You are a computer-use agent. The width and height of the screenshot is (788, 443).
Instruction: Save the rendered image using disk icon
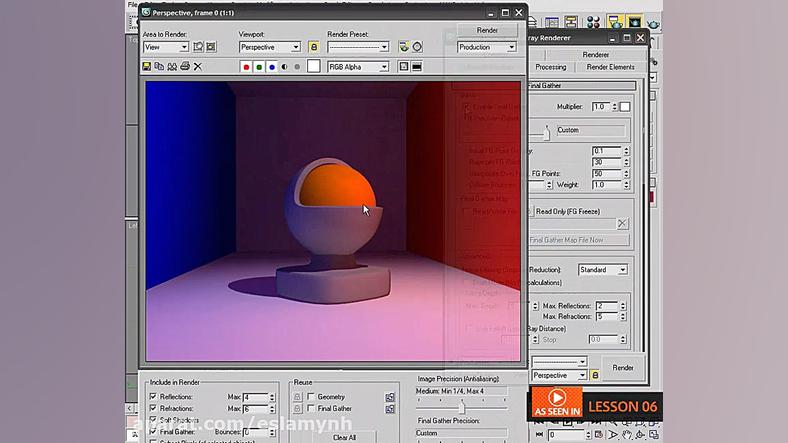coord(147,66)
